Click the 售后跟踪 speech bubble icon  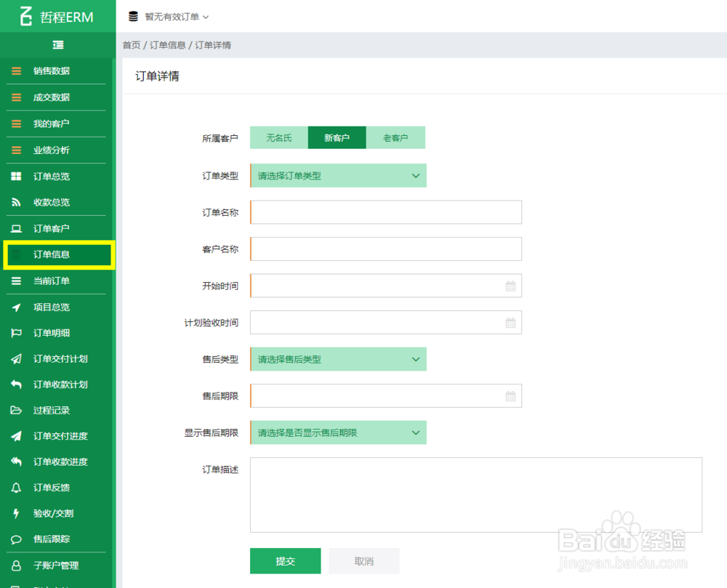point(15,539)
